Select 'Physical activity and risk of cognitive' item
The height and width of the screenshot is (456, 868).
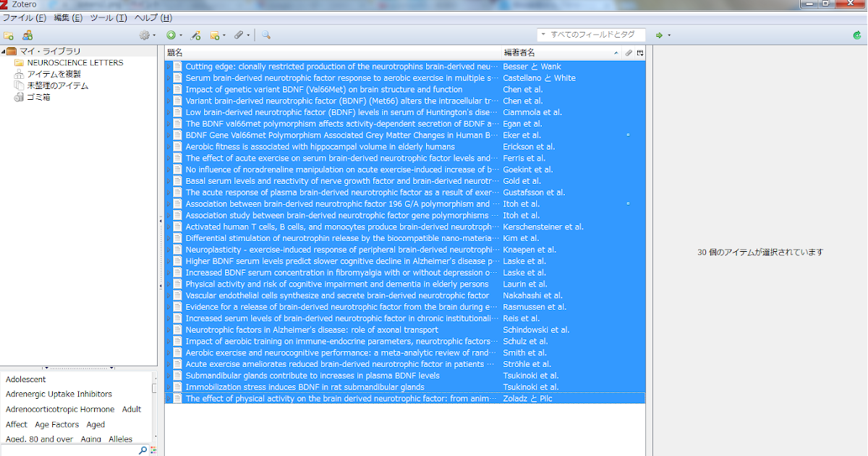[336, 284]
